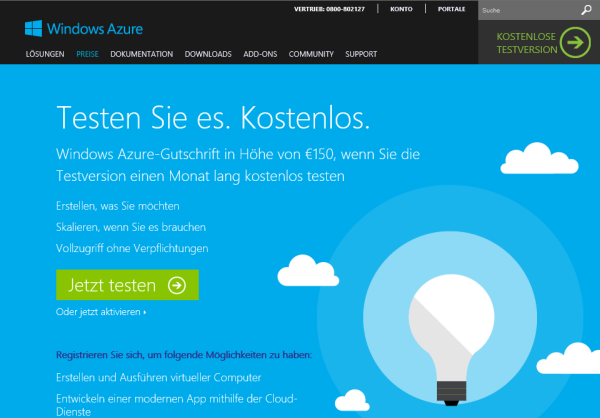Open the Community page
The image size is (600, 418).
(x=311, y=54)
